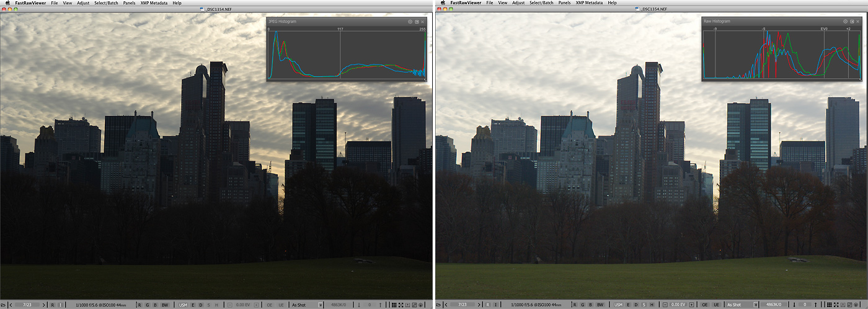Enter fullscreen via left window's status bar icon
The height and width of the screenshot is (309, 868).
pyautogui.click(x=401, y=305)
